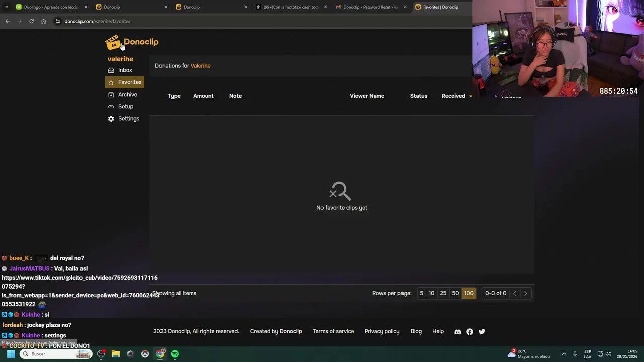The height and width of the screenshot is (362, 644).
Task: Open the Windows Start menu
Action: click(11, 354)
